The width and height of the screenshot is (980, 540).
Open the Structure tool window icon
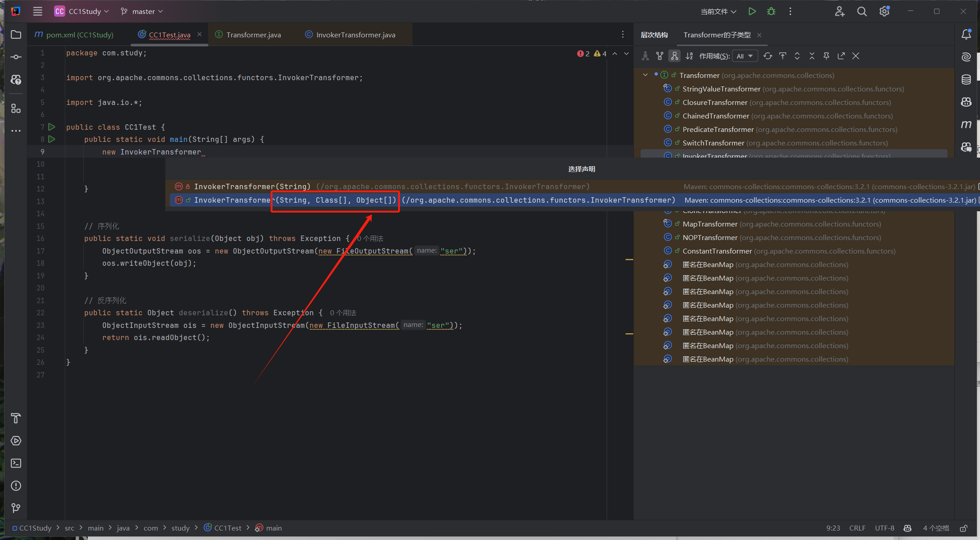click(x=16, y=109)
